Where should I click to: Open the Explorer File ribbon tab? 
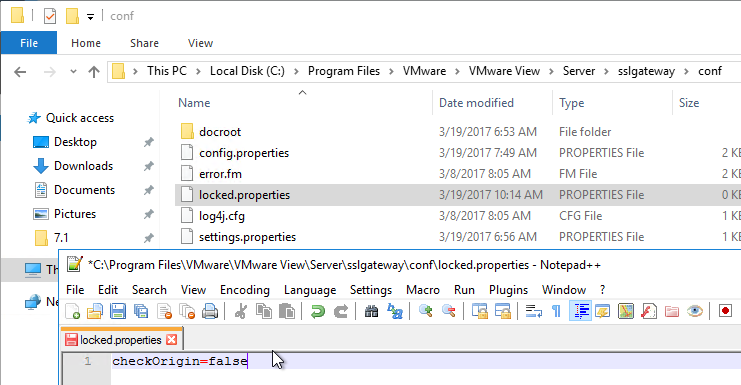29,43
